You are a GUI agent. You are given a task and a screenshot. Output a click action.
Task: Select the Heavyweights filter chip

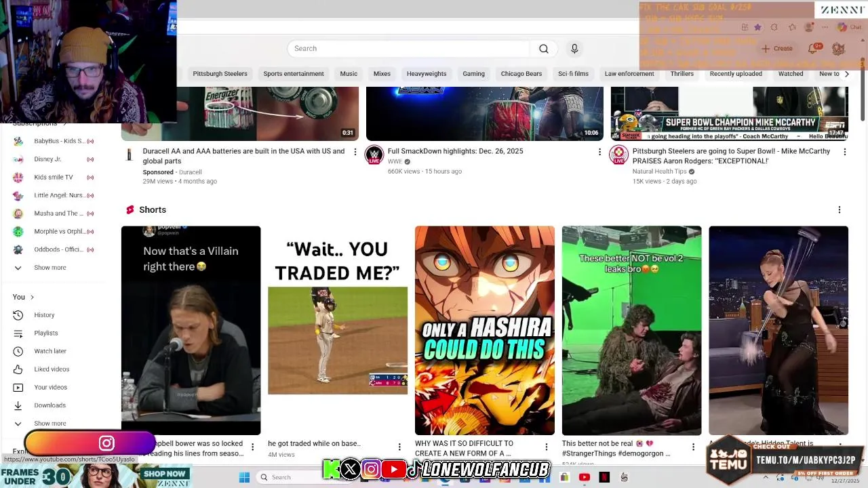(x=427, y=74)
